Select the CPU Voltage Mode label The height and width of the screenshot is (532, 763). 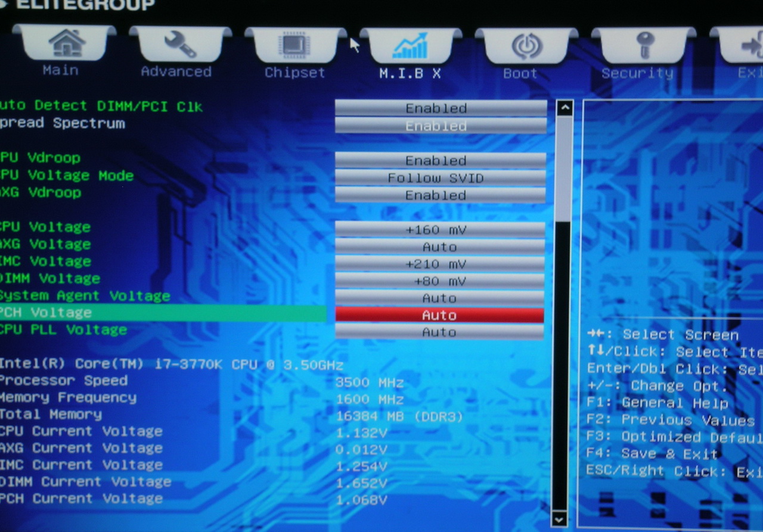[x=66, y=175]
